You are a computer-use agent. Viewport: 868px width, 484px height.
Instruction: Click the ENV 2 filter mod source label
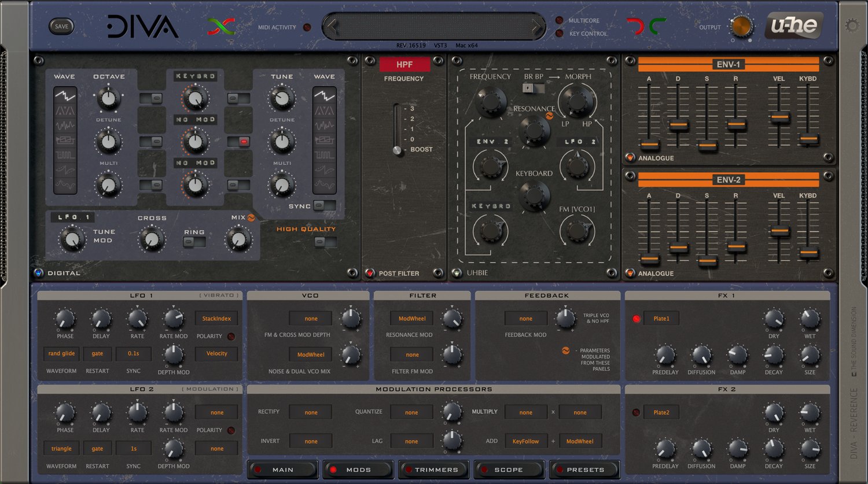click(491, 142)
